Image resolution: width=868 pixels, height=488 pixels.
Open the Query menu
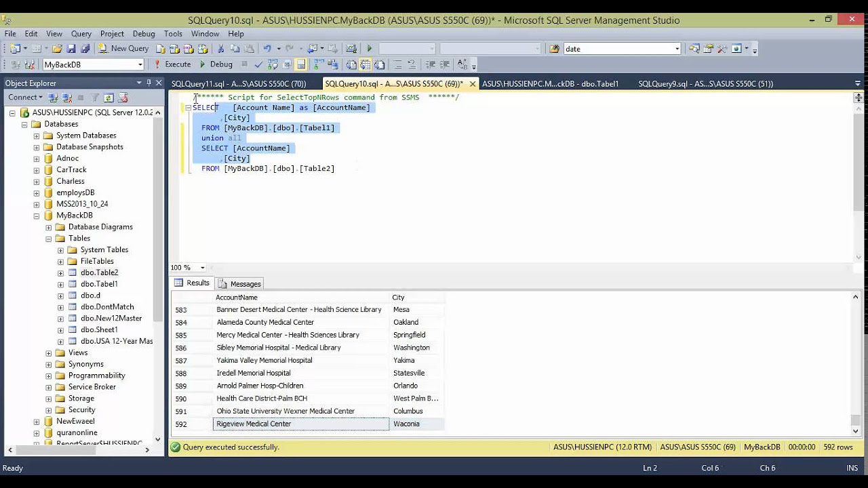tap(81, 33)
